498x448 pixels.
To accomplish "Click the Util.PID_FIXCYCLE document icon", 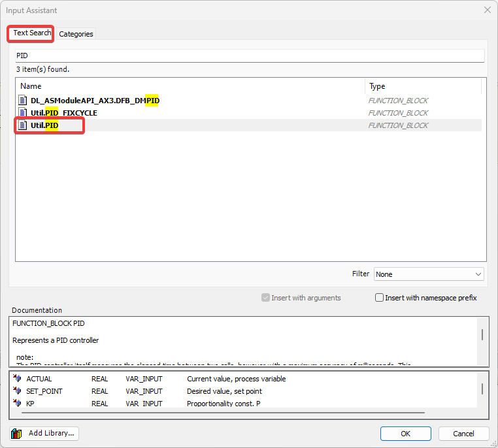I will tap(24, 113).
